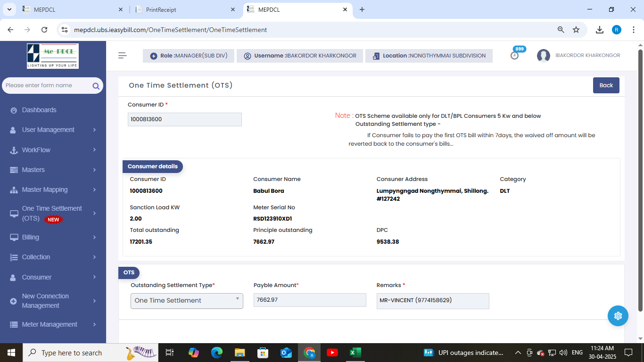The image size is (644, 362).
Task: View site information icon in address bar
Action: (65, 30)
